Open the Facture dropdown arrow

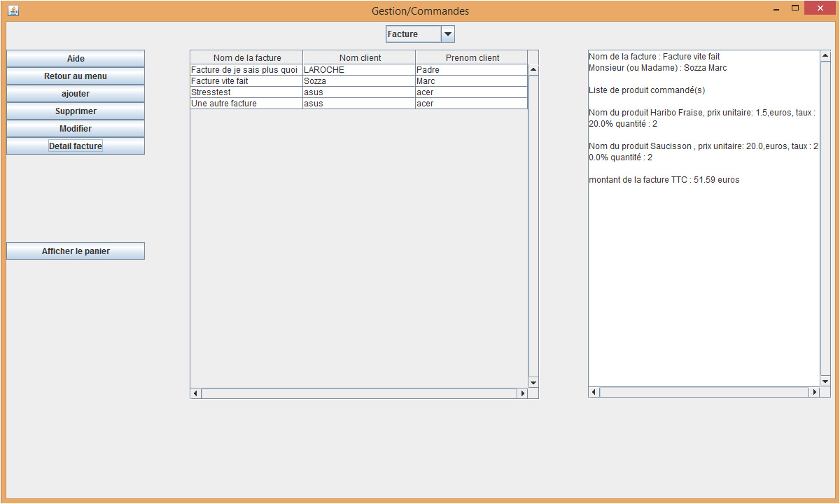(x=447, y=34)
